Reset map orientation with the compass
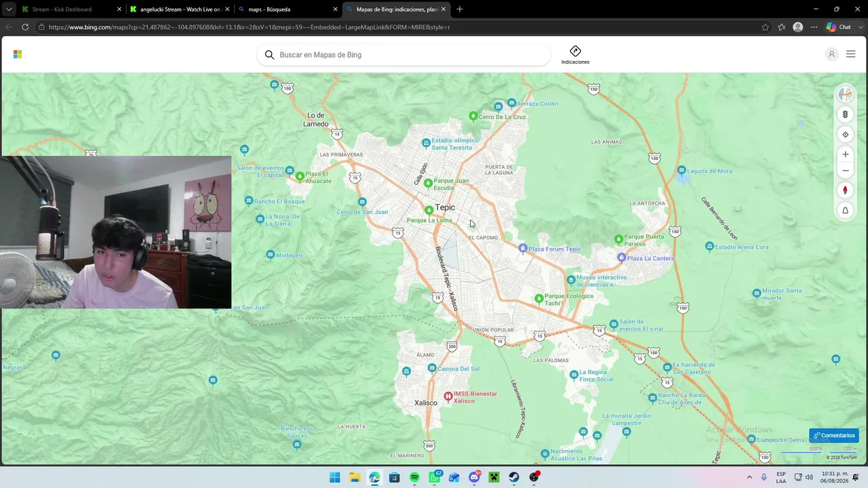Image resolution: width=868 pixels, height=488 pixels. (x=845, y=190)
